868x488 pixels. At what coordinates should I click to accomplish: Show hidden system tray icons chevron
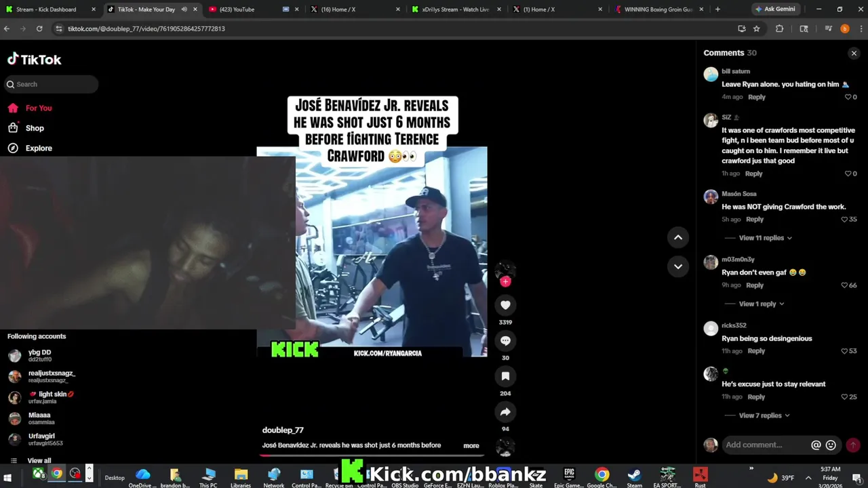pyautogui.click(x=808, y=477)
